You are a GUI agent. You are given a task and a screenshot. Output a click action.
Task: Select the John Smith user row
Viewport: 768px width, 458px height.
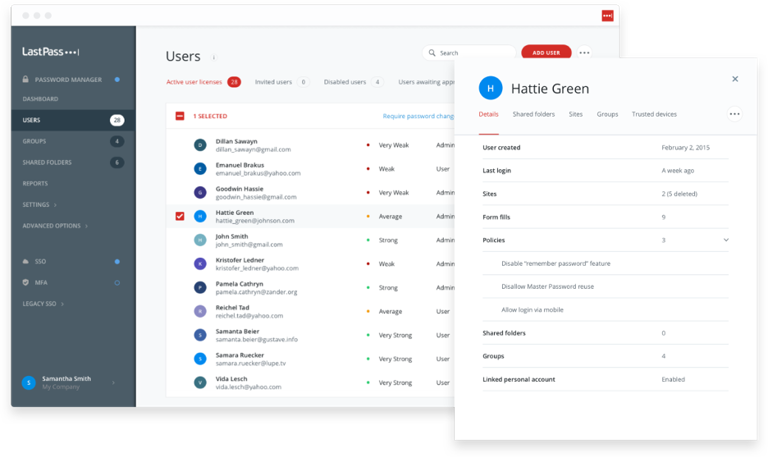click(x=311, y=240)
